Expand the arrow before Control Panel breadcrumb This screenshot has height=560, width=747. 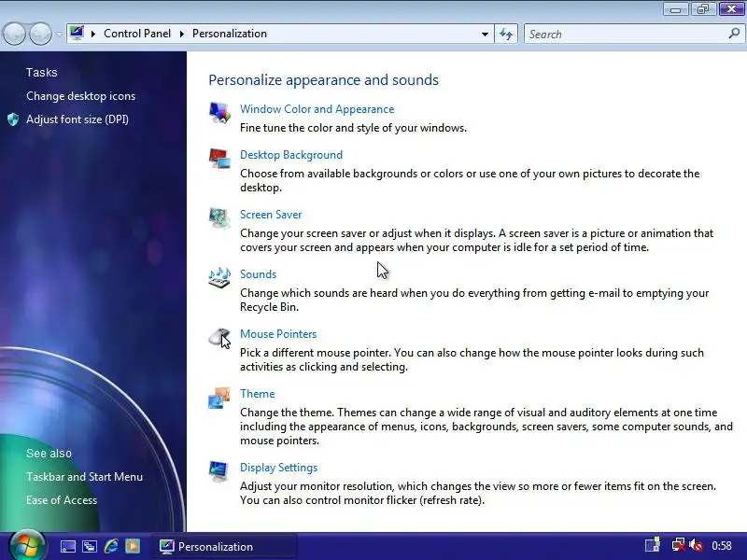pyautogui.click(x=93, y=34)
